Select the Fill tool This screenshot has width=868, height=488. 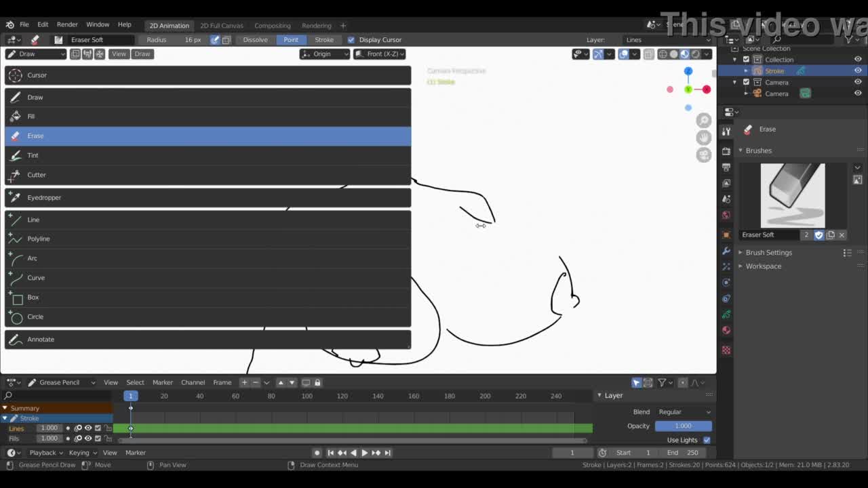pyautogui.click(x=31, y=117)
